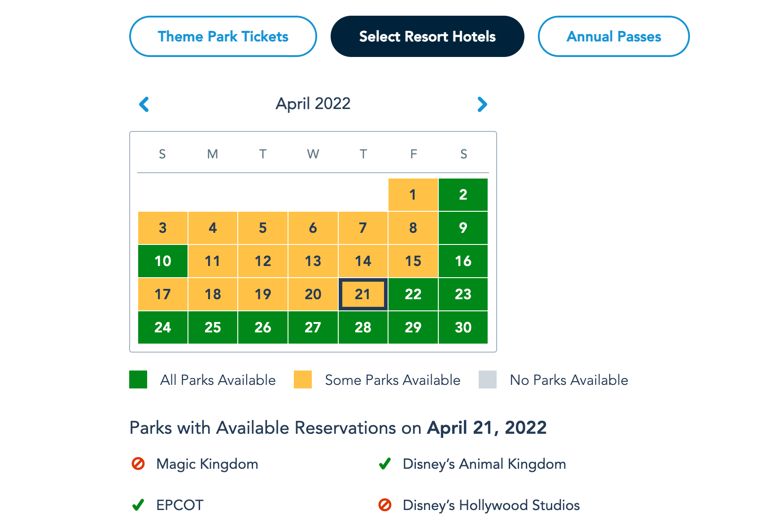The height and width of the screenshot is (532, 777).
Task: Click gray No Parks Available swatch
Action: click(x=488, y=379)
